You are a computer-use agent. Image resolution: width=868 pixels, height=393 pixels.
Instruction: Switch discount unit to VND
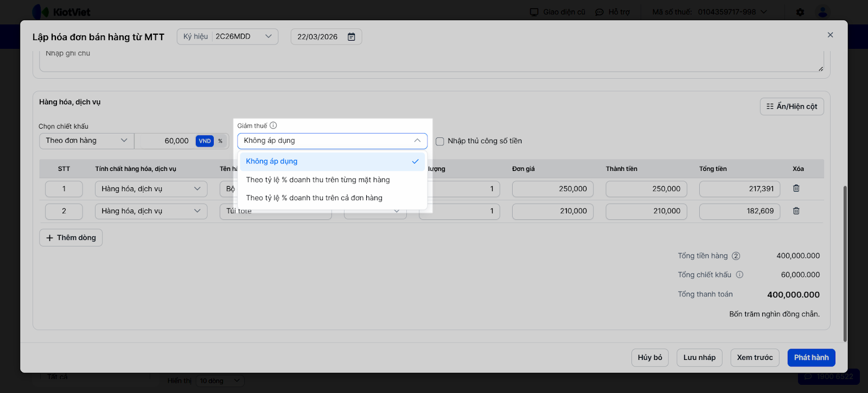205,141
